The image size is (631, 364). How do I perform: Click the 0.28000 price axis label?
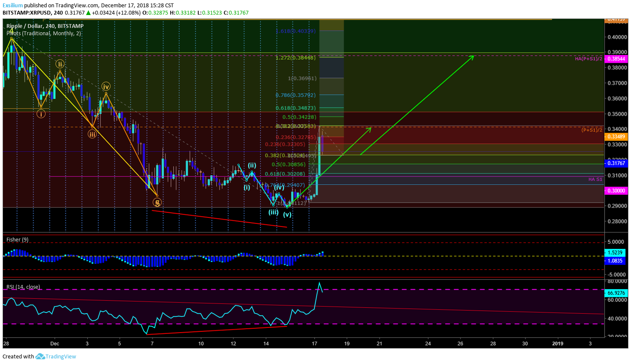(x=617, y=221)
